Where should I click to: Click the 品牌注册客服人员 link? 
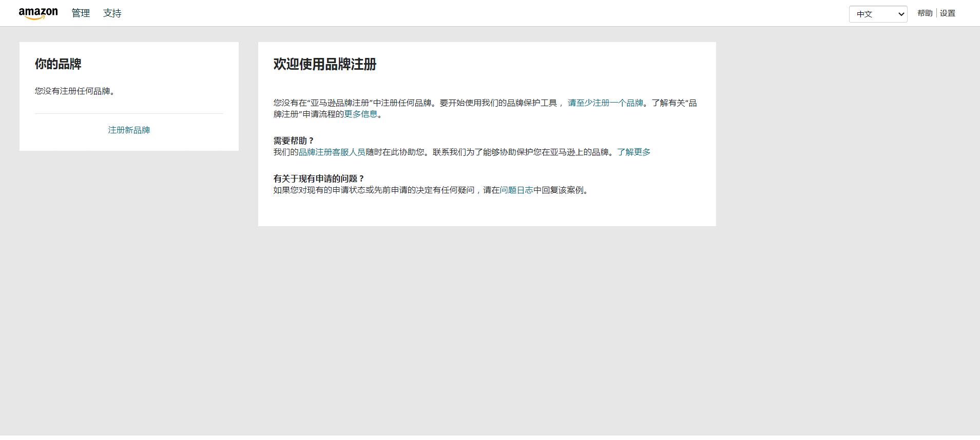coord(332,152)
